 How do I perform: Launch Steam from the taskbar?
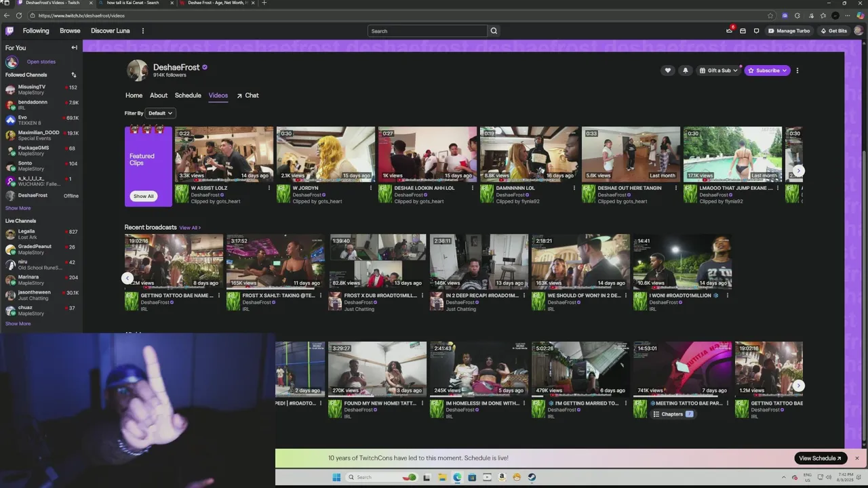point(532,477)
